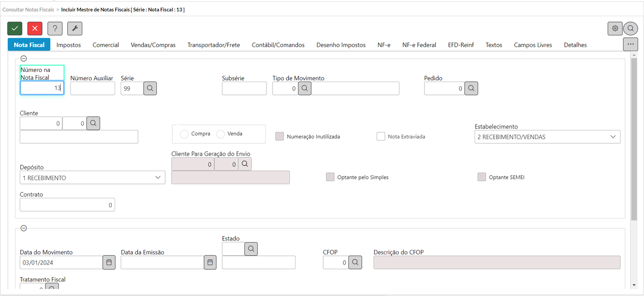
Task: Open Tipo de Movimento lookup magnifier
Action: (305, 89)
